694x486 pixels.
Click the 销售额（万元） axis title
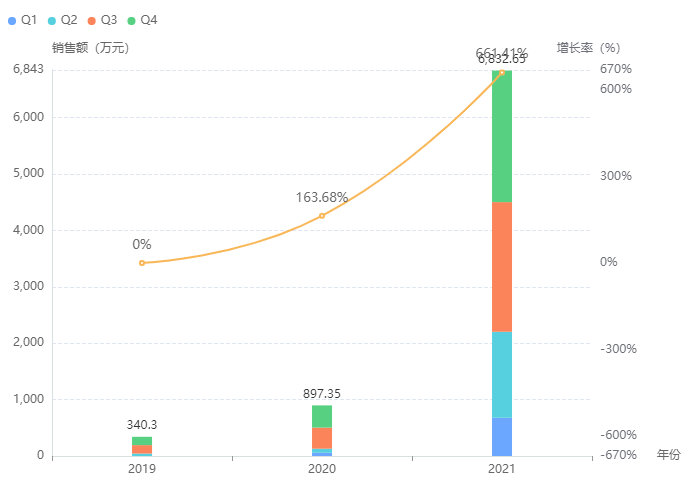(90, 47)
